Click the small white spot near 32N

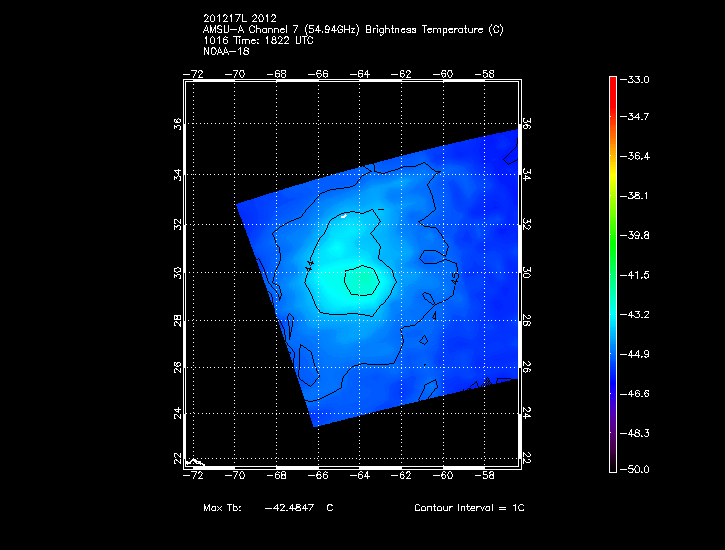pyautogui.click(x=343, y=215)
